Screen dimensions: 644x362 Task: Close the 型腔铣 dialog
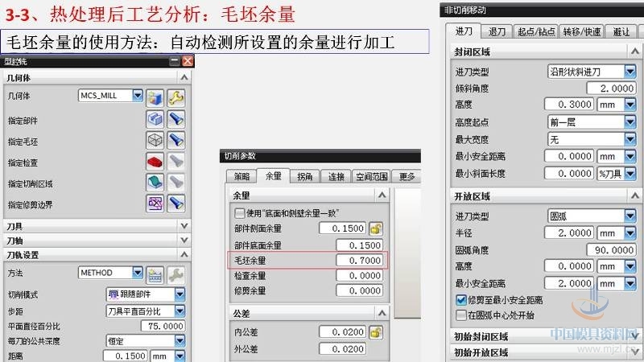188,61
